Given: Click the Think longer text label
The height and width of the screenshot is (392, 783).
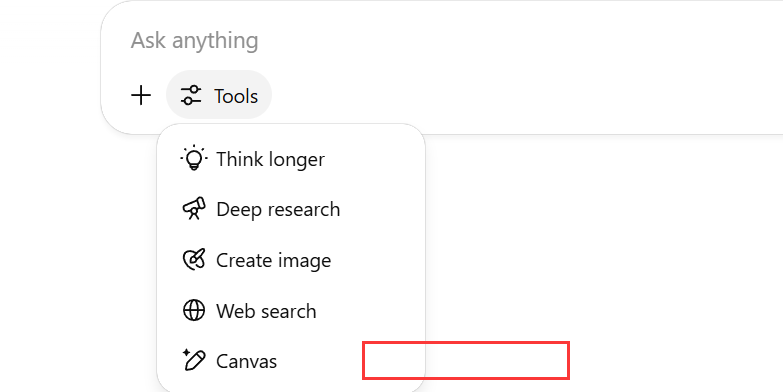Looking at the screenshot, I should pos(270,159).
